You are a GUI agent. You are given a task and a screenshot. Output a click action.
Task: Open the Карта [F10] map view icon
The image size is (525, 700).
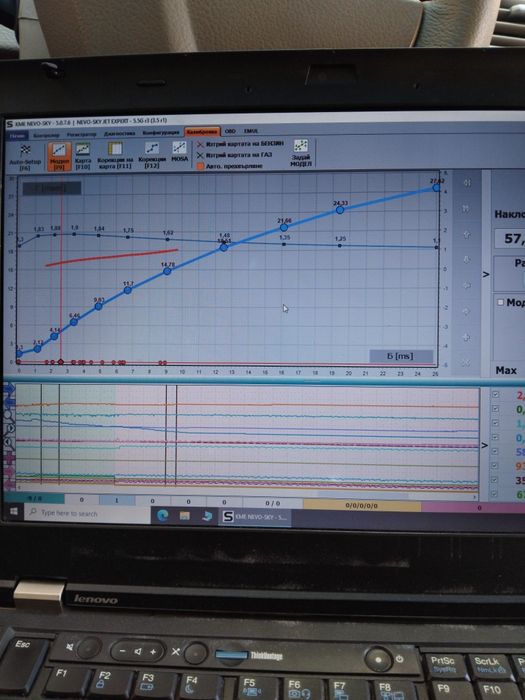tap(83, 156)
